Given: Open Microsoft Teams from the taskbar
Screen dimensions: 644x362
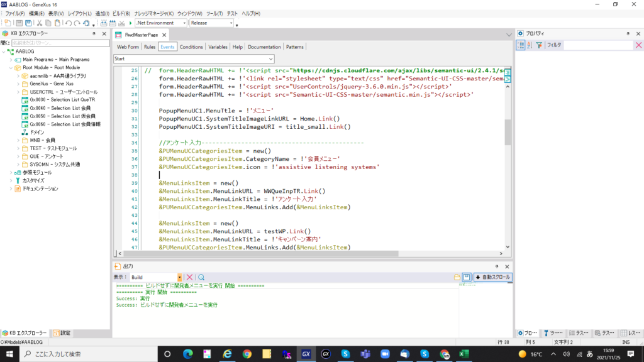Looking at the screenshot, I should pyautogui.click(x=365, y=354).
